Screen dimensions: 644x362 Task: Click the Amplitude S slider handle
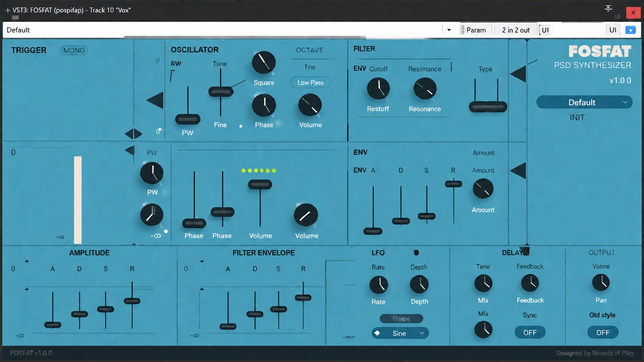coord(106,309)
